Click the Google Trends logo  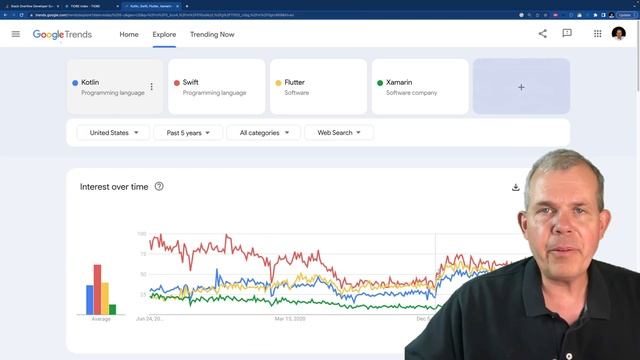[x=62, y=35]
